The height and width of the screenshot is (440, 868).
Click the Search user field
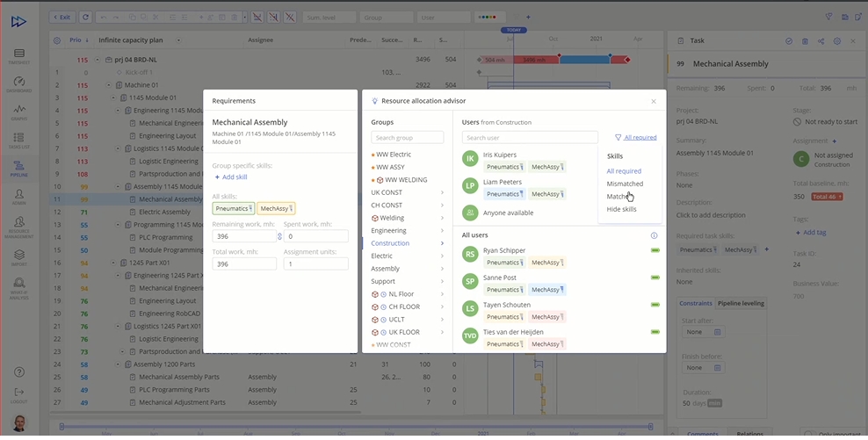(x=530, y=138)
